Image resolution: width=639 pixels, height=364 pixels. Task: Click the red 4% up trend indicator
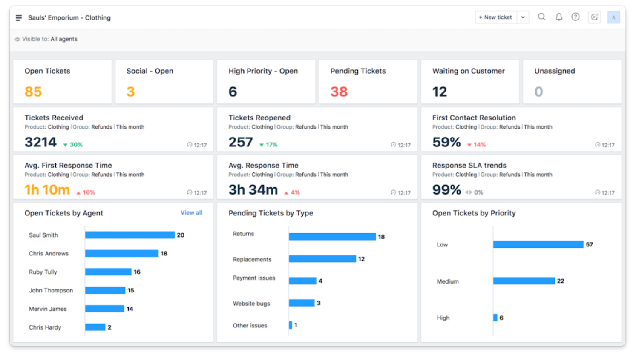[292, 192]
